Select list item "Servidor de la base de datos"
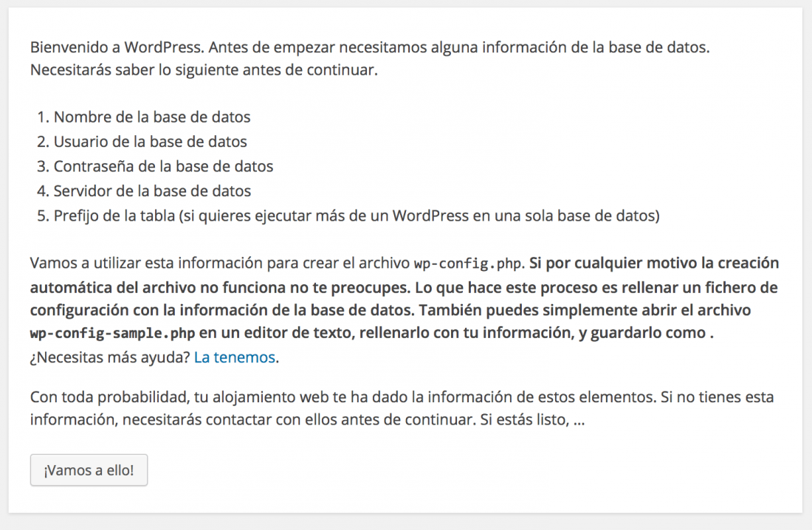 [x=152, y=191]
